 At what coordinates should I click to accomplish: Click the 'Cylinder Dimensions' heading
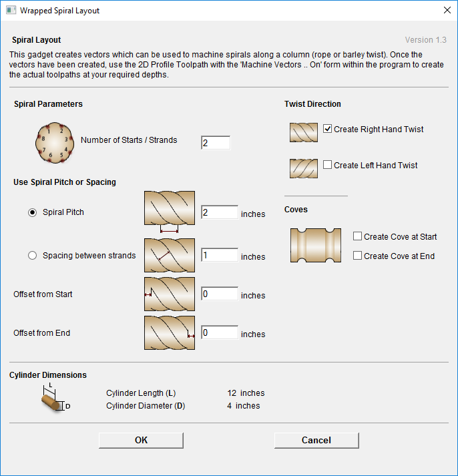coord(48,375)
